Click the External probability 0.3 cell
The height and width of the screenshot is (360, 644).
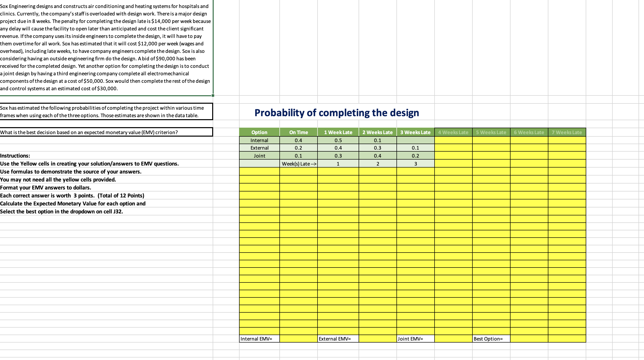(378, 148)
